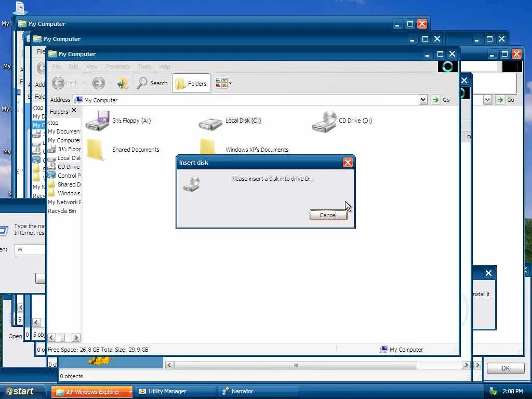The height and width of the screenshot is (399, 532).
Task: Select My Computer in folder tree
Action: click(64, 140)
